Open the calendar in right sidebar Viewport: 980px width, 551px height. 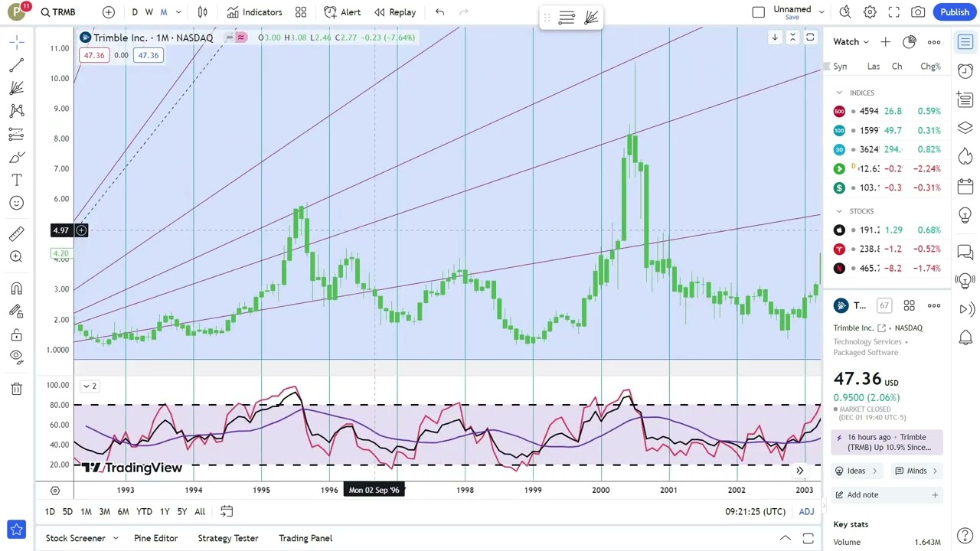[965, 186]
